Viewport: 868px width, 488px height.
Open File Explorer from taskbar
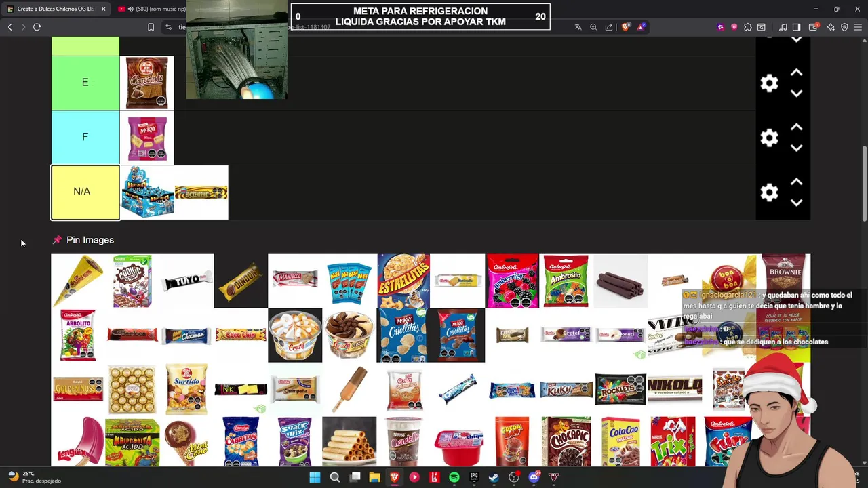point(374,477)
